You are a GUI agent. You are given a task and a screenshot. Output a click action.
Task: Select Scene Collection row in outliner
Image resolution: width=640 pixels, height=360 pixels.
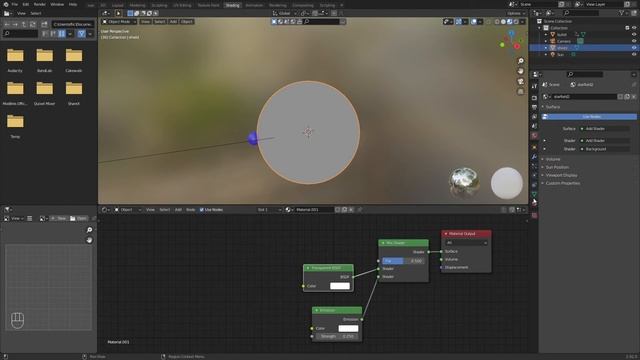(x=557, y=21)
